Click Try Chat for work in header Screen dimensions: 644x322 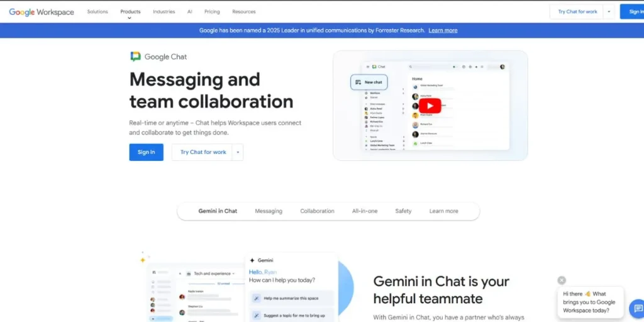tap(577, 11)
